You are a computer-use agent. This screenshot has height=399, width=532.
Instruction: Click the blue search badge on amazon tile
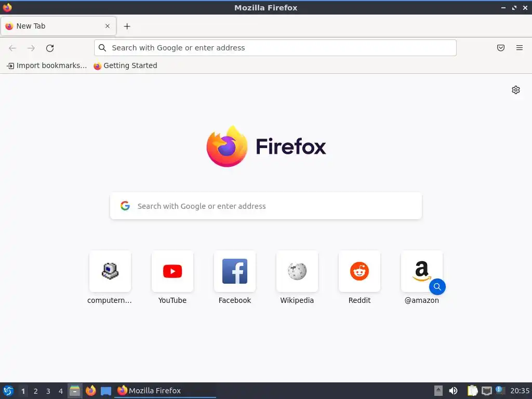pyautogui.click(x=437, y=287)
